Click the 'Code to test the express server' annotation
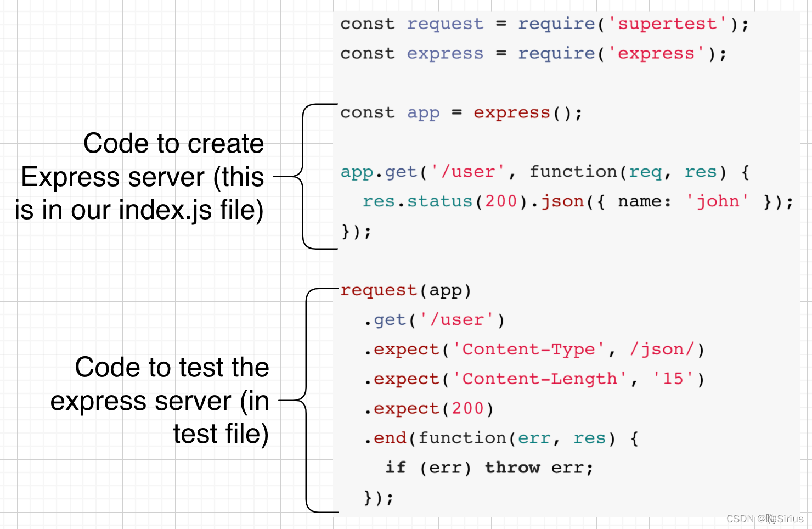This screenshot has width=812, height=529. (x=160, y=401)
